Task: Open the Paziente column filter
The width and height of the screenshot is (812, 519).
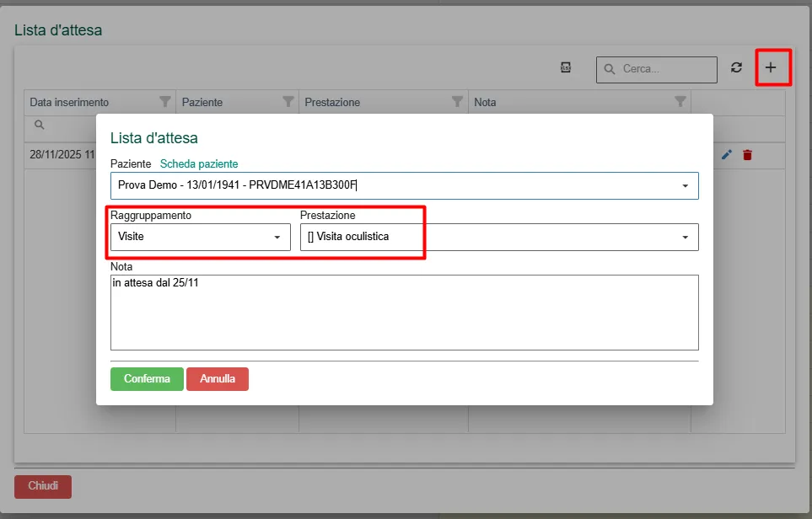Action: (x=288, y=102)
